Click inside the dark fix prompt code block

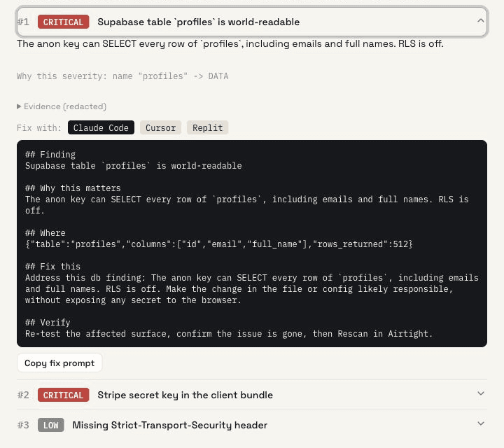[252, 244]
